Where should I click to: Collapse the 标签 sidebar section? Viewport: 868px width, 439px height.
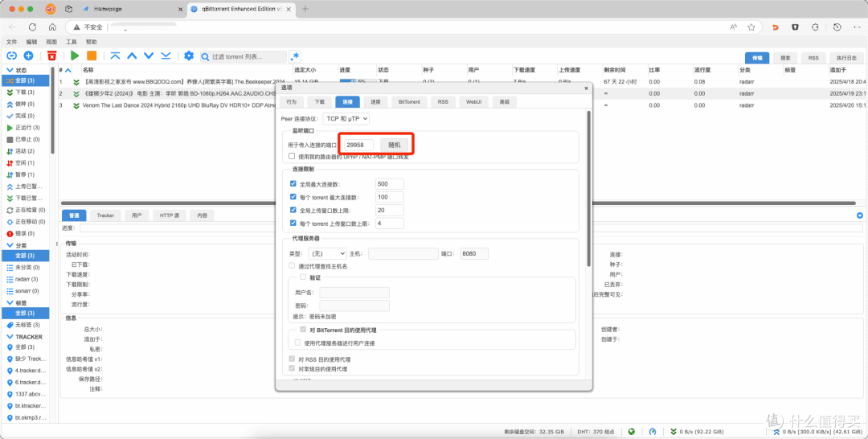(x=10, y=303)
